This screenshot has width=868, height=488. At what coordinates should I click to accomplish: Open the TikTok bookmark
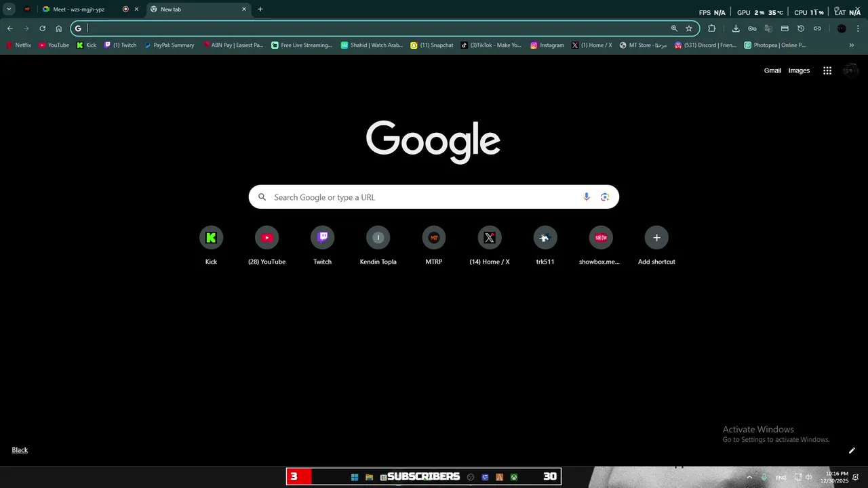[492, 45]
